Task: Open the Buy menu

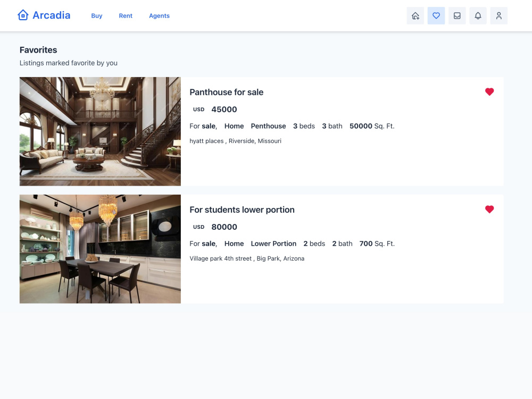Action: point(97,15)
